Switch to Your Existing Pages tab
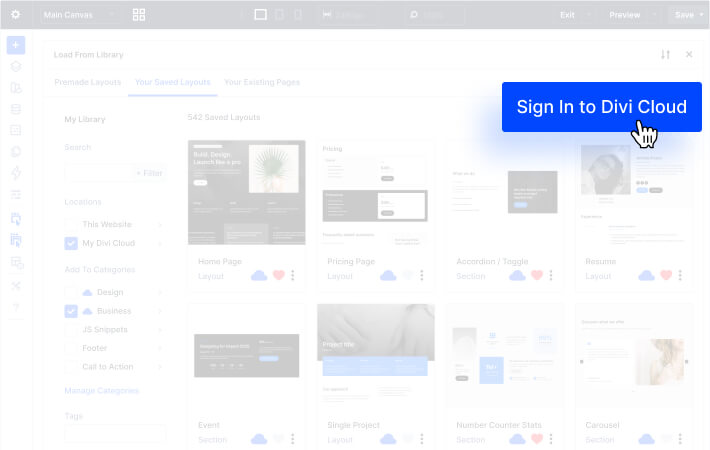Image resolution: width=710 pixels, height=450 pixels. pyautogui.click(x=262, y=82)
